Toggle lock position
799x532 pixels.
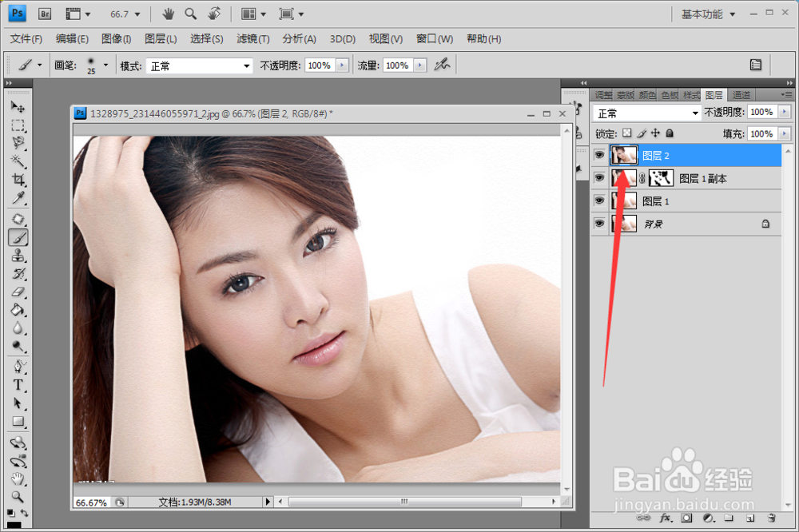pos(655,133)
